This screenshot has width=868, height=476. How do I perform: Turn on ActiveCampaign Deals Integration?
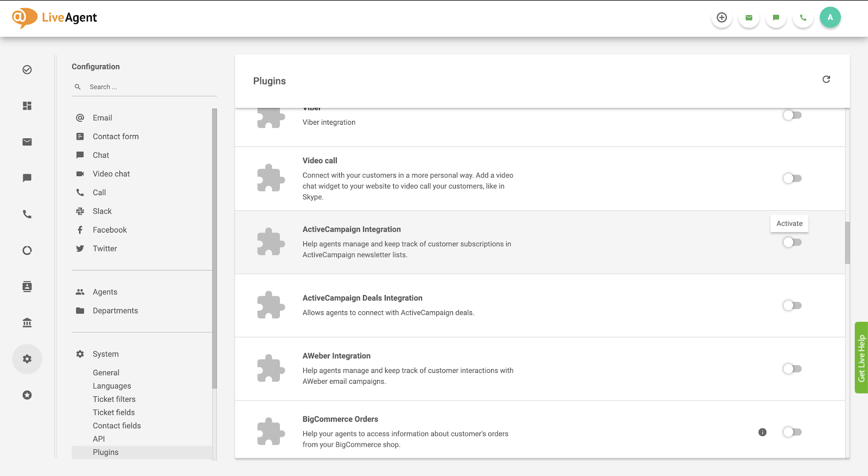pos(792,306)
